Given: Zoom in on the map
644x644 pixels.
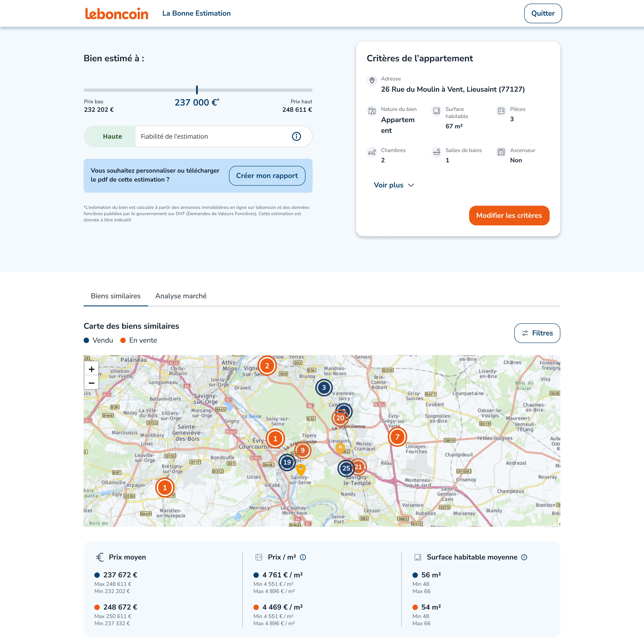Looking at the screenshot, I should pos(92,369).
